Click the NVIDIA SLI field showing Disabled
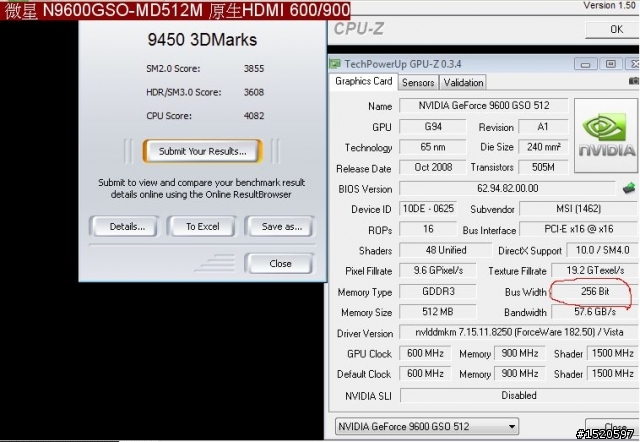640x442 pixels. [x=519, y=395]
